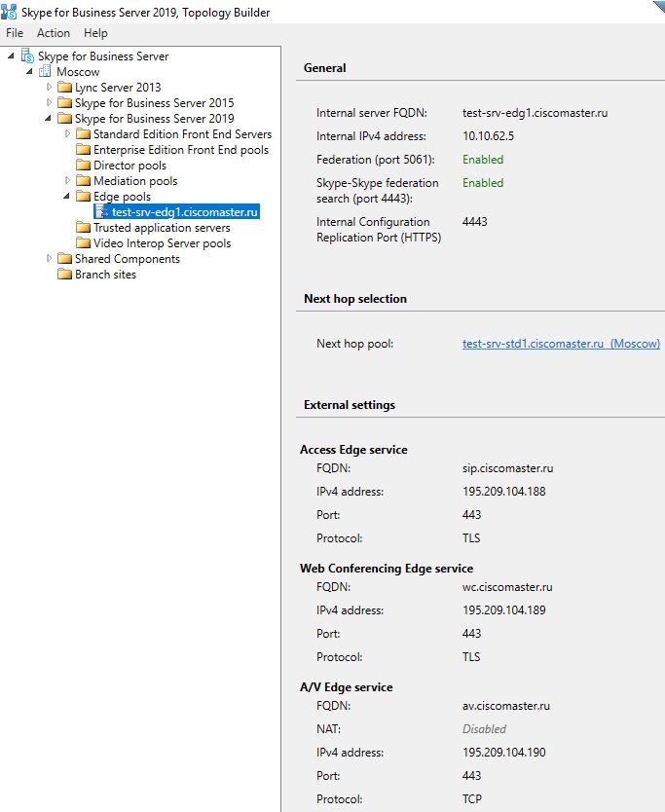Click the IPv4 address 195.209.104.190
This screenshot has width=665, height=812.
(x=504, y=753)
